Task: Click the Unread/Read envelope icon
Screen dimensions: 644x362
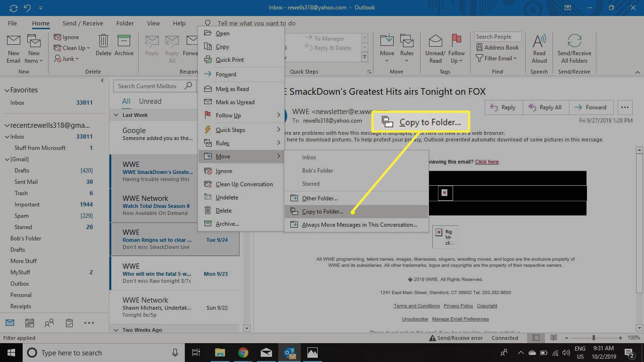Action: [435, 41]
